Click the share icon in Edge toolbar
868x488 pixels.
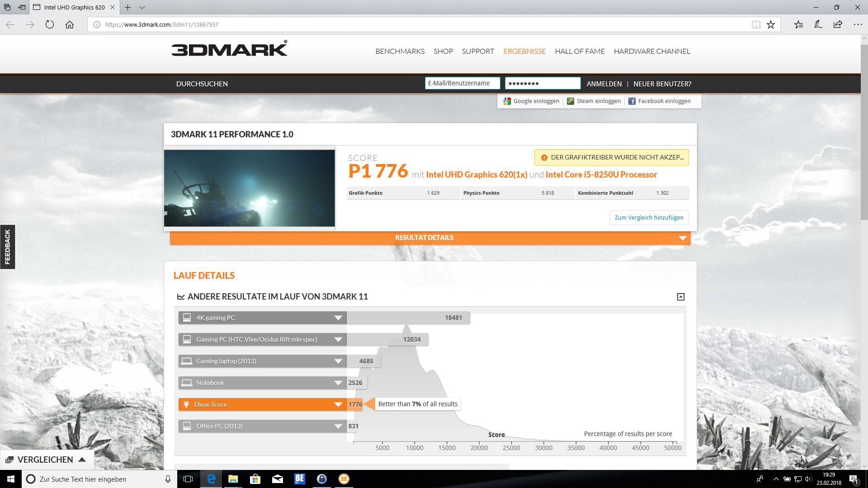(x=838, y=25)
